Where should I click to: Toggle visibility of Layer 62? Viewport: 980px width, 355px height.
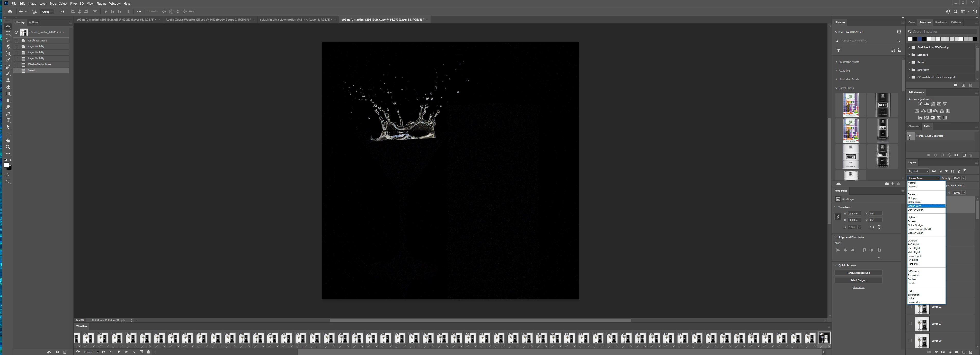point(910,307)
